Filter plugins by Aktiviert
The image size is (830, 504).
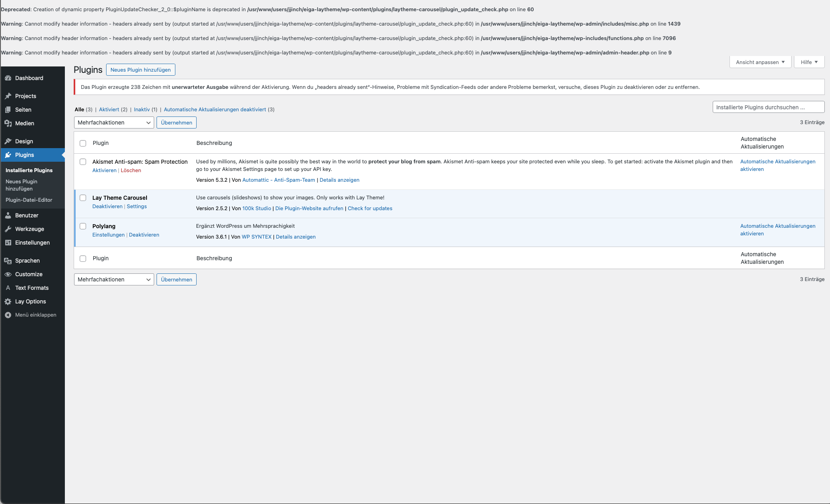[109, 109]
